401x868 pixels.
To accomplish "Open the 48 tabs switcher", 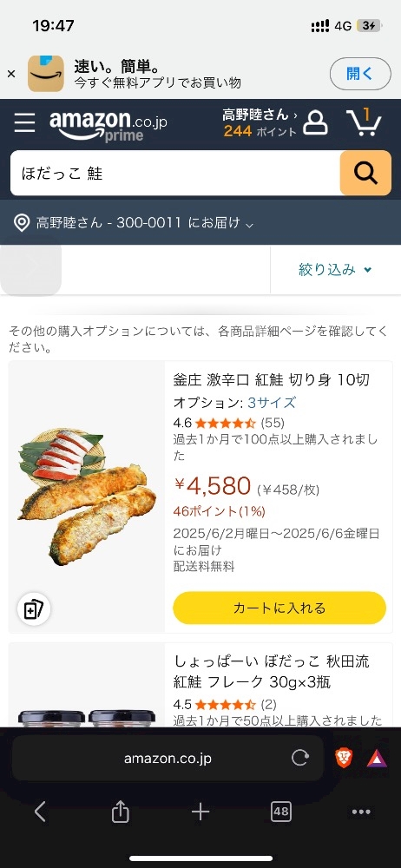I will [281, 812].
